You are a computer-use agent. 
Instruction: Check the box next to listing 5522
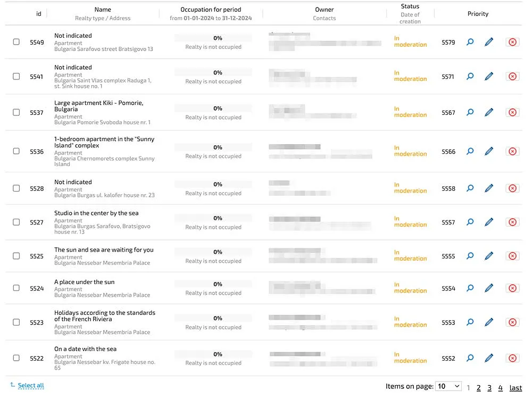coord(16,358)
